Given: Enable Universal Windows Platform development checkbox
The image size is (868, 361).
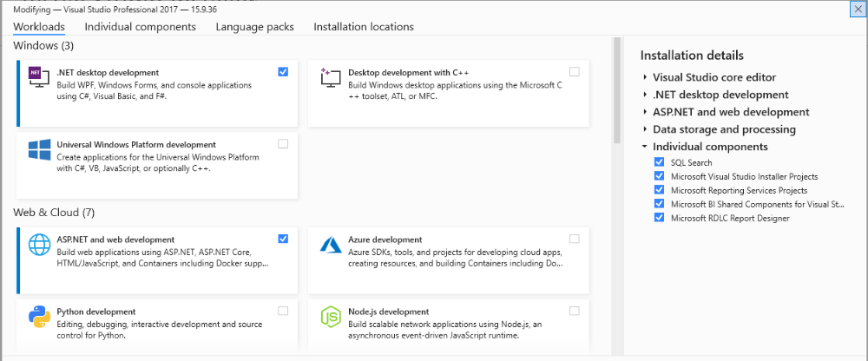Looking at the screenshot, I should pos(283,143).
